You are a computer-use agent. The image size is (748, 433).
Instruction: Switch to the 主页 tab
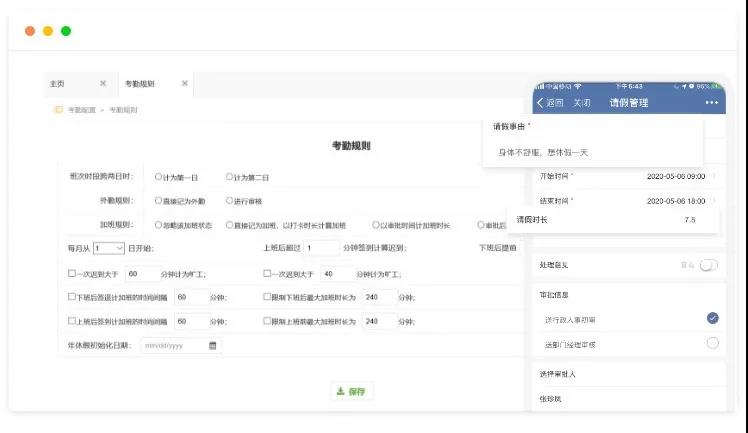pos(57,83)
